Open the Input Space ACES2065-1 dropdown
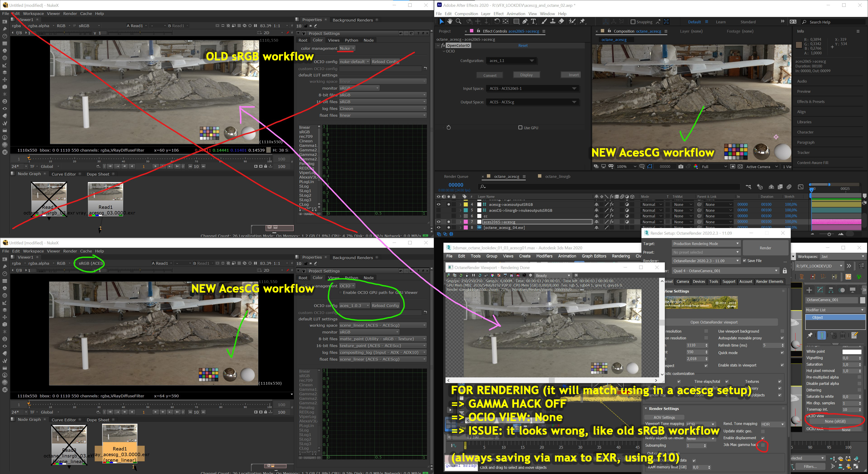Screen dimensions: 868x474 [x=532, y=88]
